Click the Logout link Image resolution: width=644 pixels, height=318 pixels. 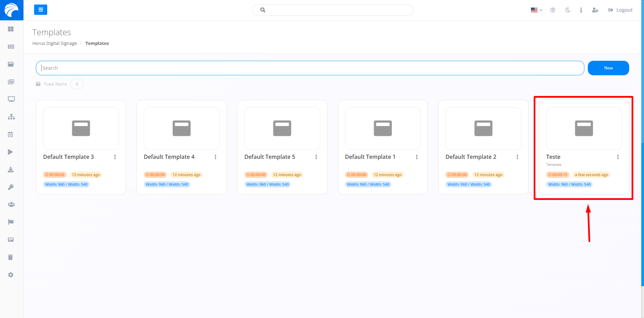point(620,10)
